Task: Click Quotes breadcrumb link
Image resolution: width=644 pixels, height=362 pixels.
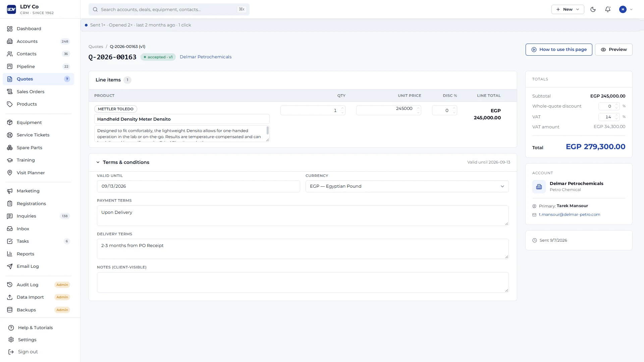Action: click(96, 47)
